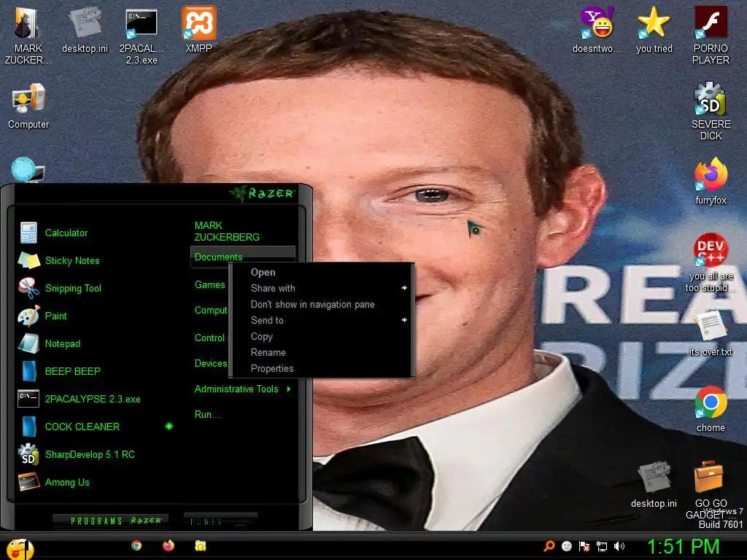This screenshot has height=560, width=747.
Task: Expand the Send to submenu
Action: pos(404,320)
